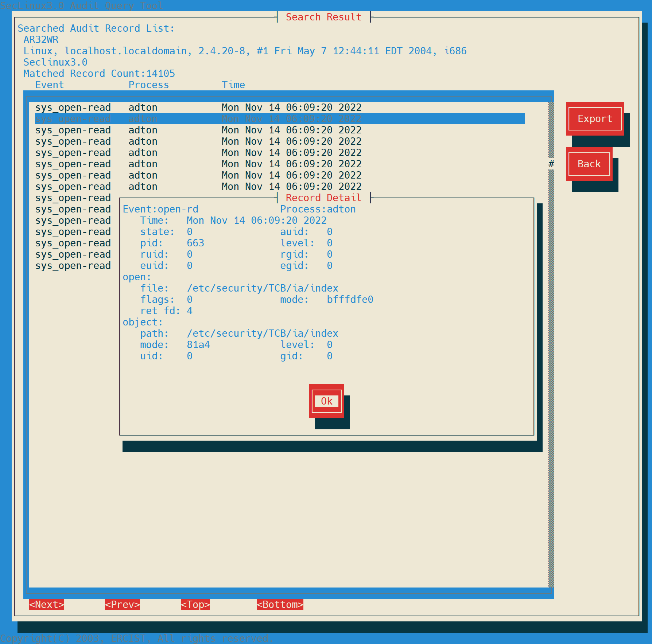This screenshot has width=652, height=644.
Task: Click ret fd: 4 entry
Action: pos(166,311)
